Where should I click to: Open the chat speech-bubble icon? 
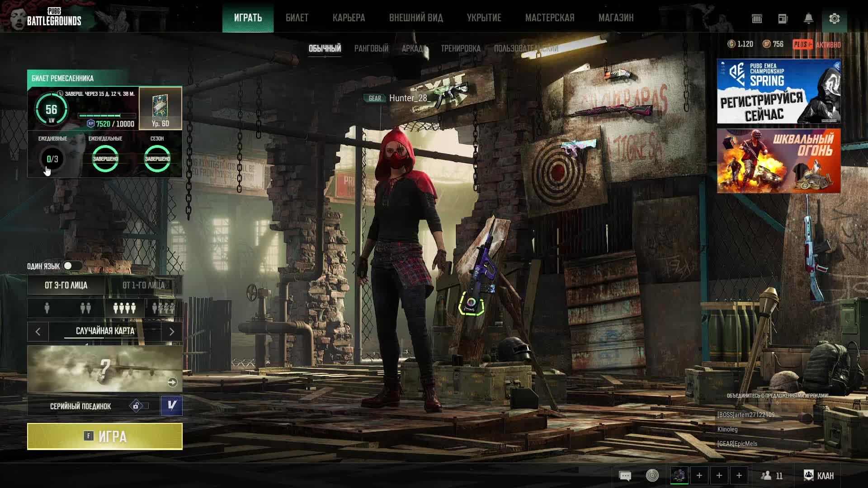pyautogui.click(x=625, y=475)
